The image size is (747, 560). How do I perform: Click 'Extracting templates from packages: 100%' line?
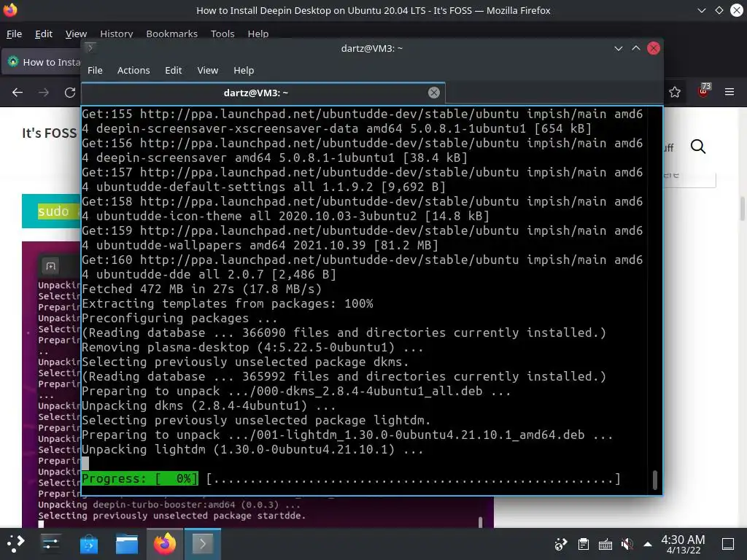point(228,303)
